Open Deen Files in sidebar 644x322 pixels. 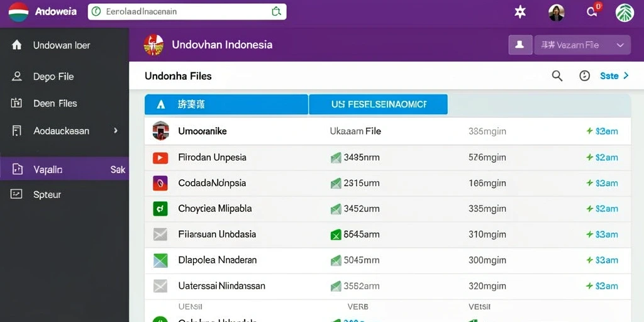tap(65, 103)
